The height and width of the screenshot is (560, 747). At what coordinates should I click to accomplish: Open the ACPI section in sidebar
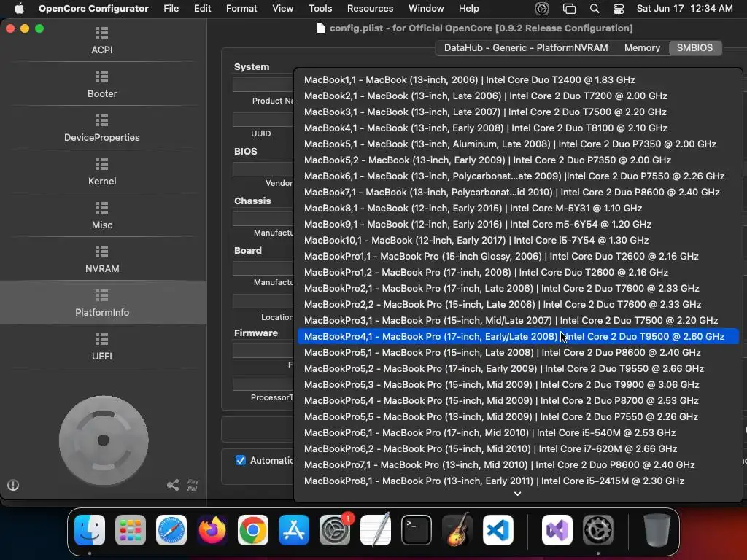(102, 41)
